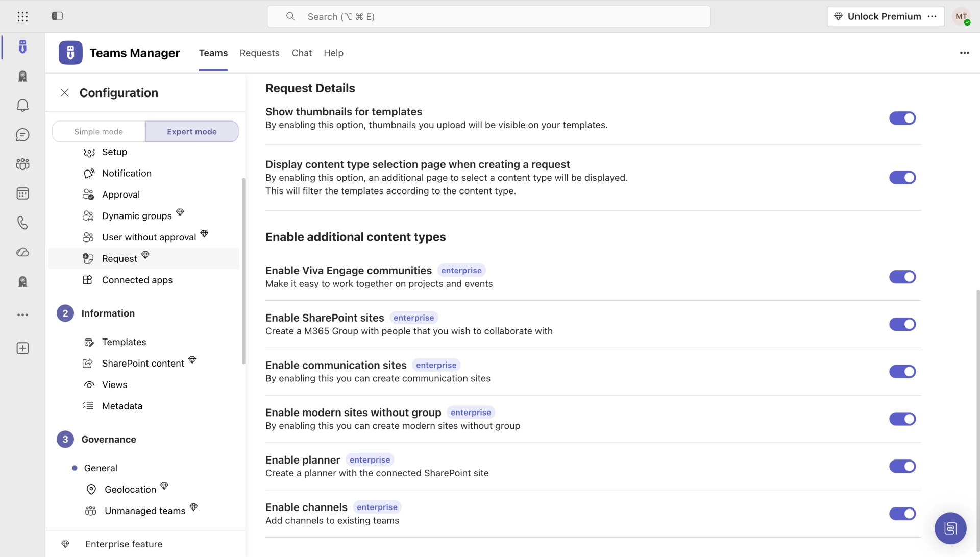Screen dimensions: 980x557
Task: Toggle Show thumbnails for templates
Action: click(902, 118)
